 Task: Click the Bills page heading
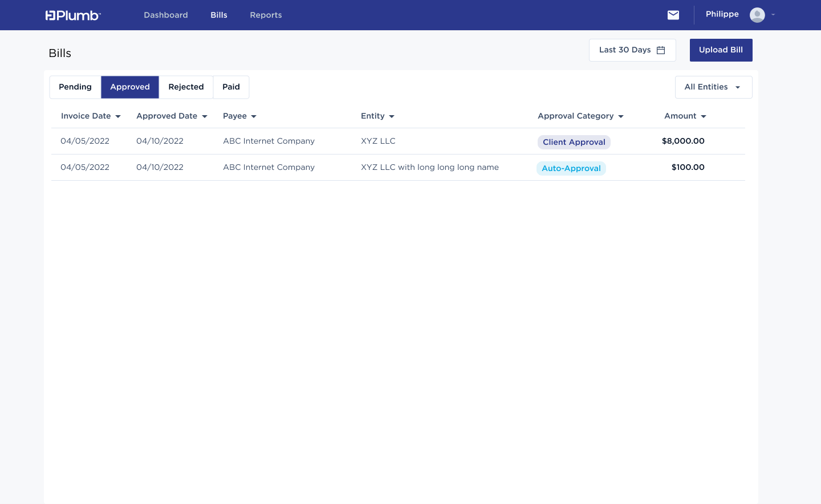click(60, 53)
